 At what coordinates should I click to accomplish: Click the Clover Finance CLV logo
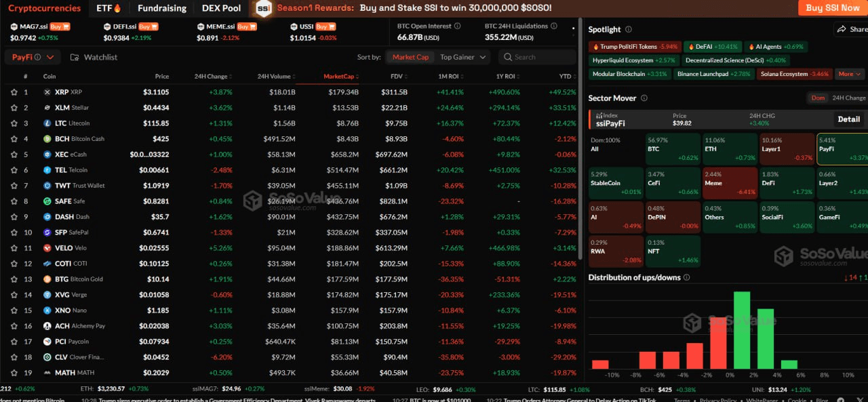tap(47, 357)
